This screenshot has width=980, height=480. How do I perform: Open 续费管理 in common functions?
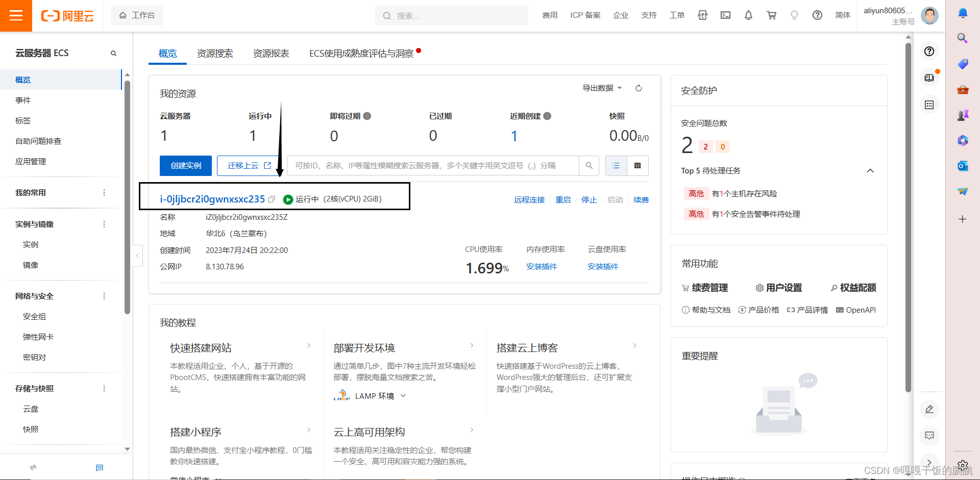coord(705,288)
